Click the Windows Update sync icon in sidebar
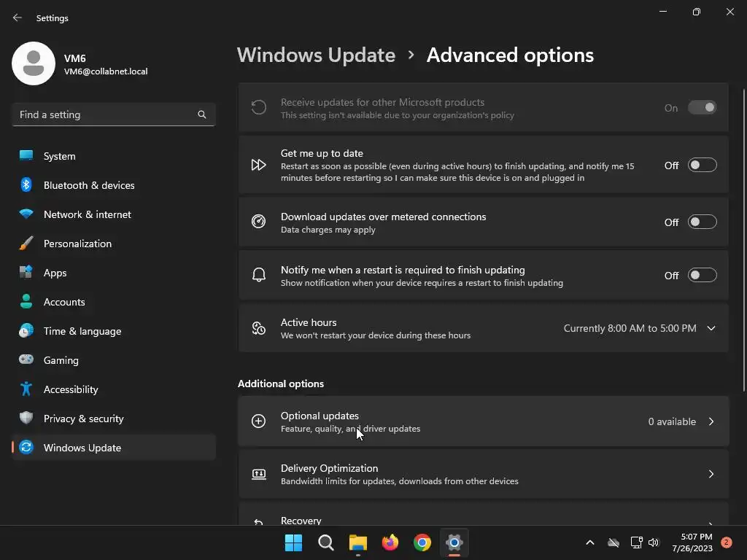This screenshot has width=747, height=560. [26, 447]
